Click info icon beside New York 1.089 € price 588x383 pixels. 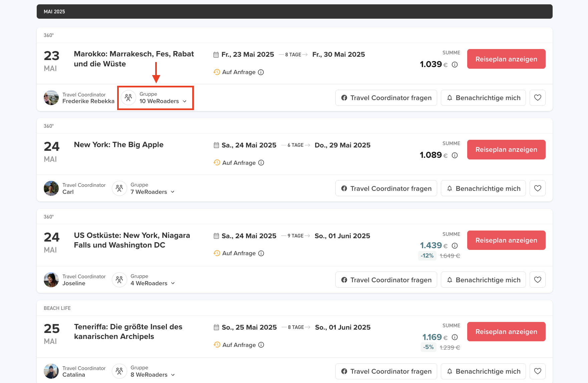[455, 155]
